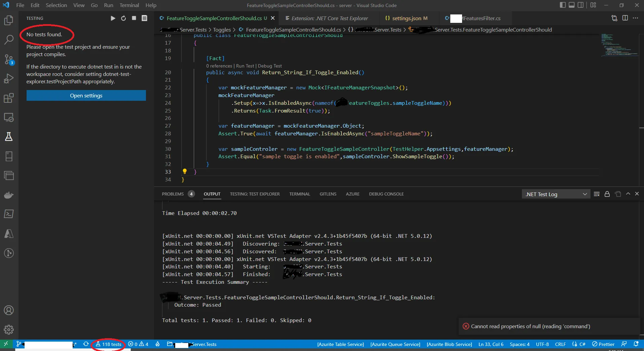
Task: Run all tests in Testing panel
Action: pyautogui.click(x=113, y=18)
